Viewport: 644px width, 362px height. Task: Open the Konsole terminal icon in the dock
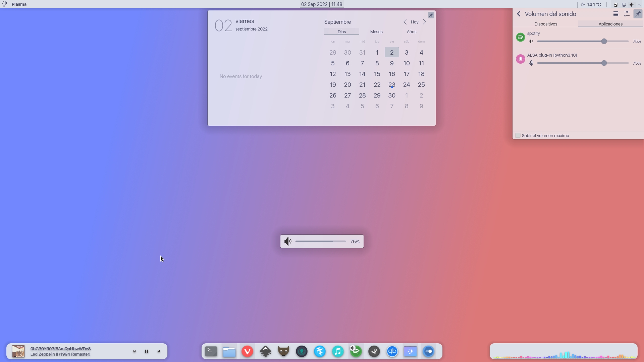point(211,351)
